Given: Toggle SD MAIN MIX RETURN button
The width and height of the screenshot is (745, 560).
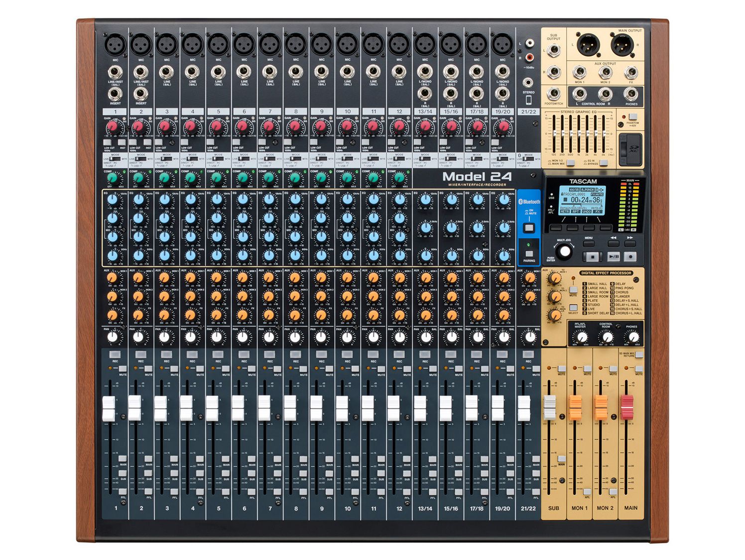Looking at the screenshot, I should coord(639,354).
